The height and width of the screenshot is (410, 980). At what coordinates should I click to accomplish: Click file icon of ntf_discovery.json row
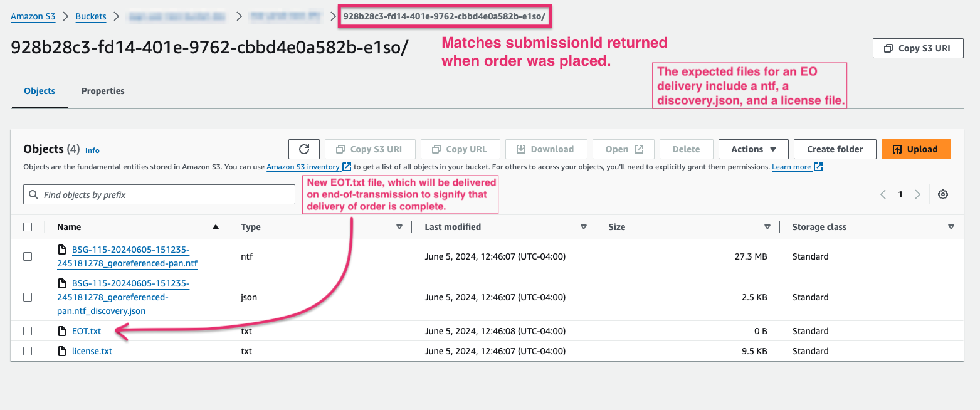61,283
